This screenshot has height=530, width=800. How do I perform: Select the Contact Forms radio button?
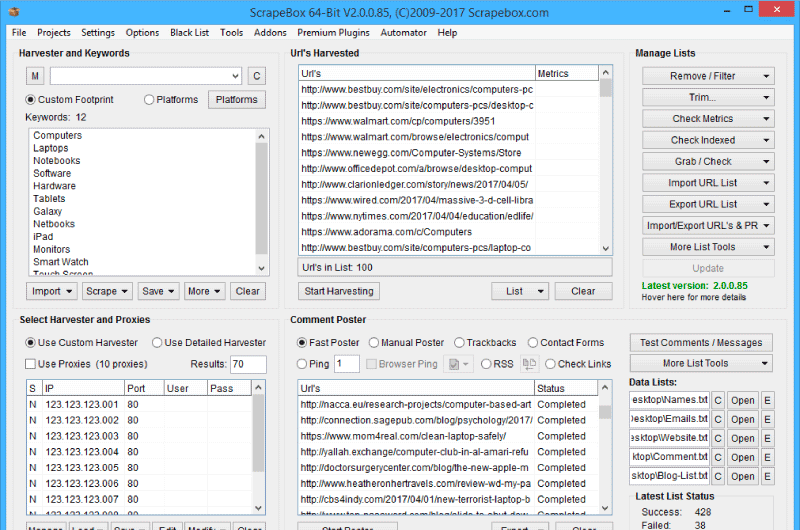click(x=533, y=343)
